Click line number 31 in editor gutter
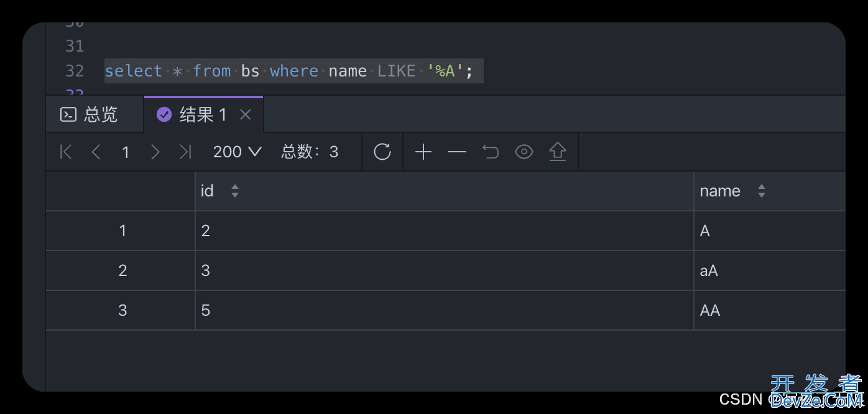Screen dimensions: 868x414 [x=75, y=46]
